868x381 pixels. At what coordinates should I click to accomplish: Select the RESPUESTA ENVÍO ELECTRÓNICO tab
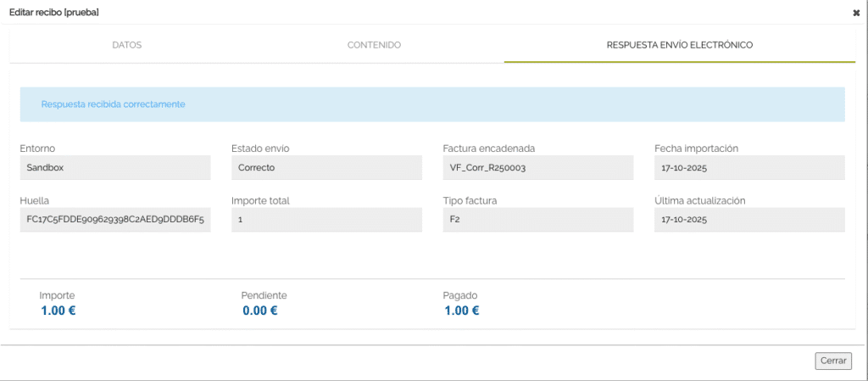(x=679, y=45)
